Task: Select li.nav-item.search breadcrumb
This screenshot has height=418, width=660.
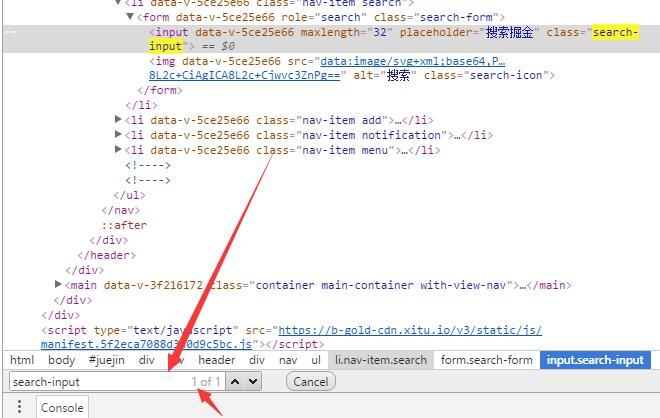Action: tap(381, 360)
